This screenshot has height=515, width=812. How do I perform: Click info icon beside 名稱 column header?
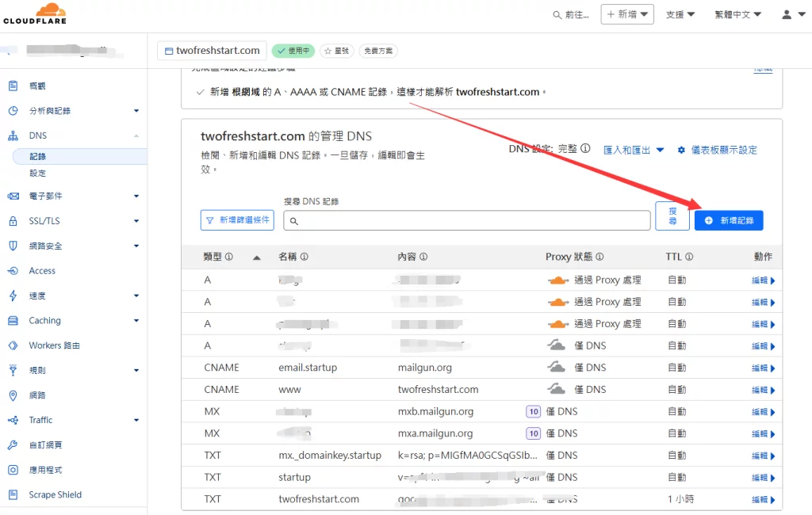coord(304,257)
